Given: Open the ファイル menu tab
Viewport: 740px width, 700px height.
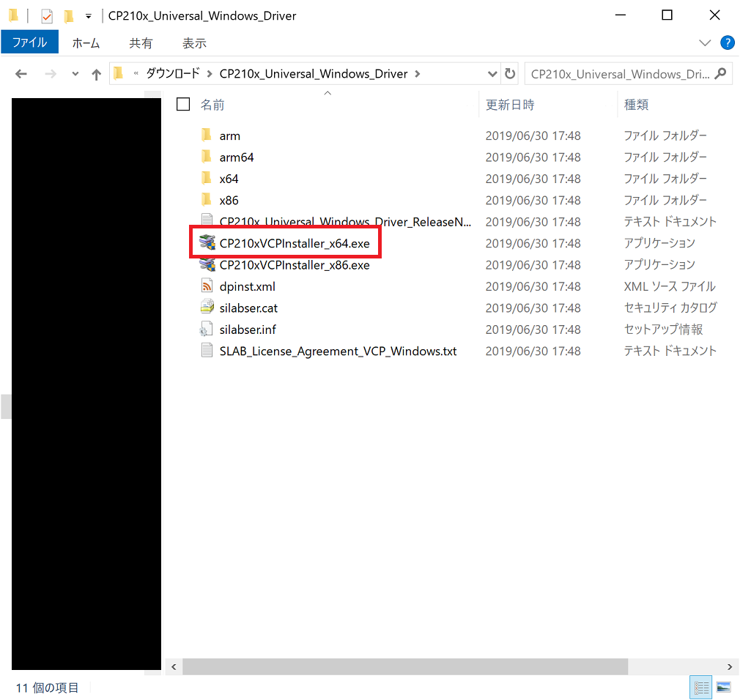Looking at the screenshot, I should tap(29, 43).
